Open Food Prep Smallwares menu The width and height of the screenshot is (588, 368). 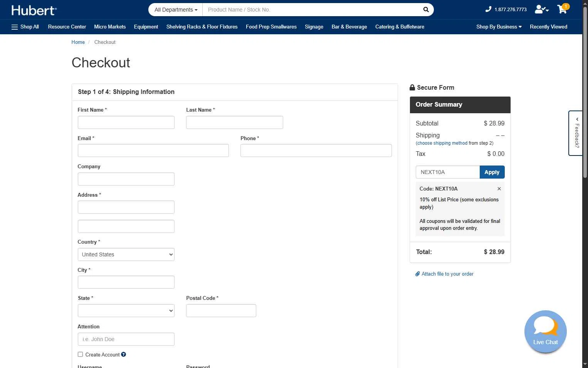tap(271, 27)
